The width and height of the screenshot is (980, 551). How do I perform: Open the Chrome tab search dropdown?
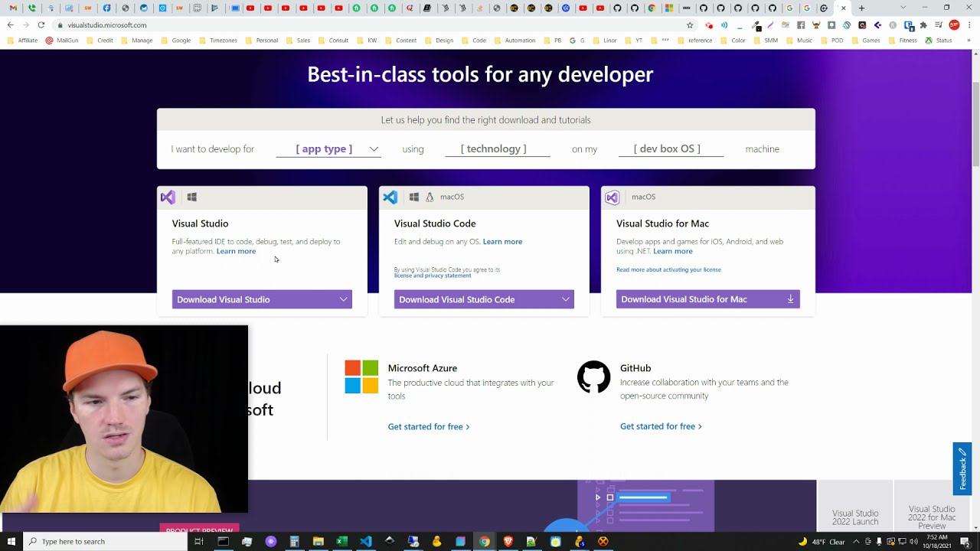pyautogui.click(x=903, y=8)
